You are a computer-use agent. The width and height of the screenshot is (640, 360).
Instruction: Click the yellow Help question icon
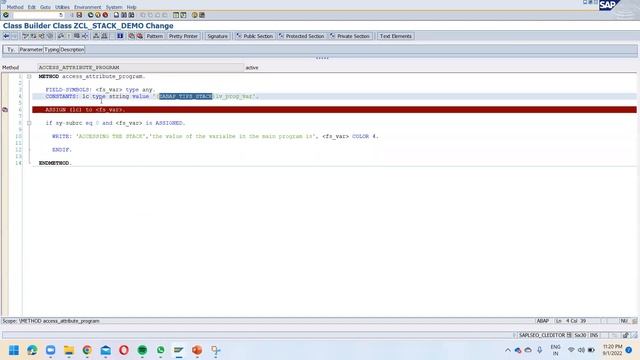tap(195, 15)
